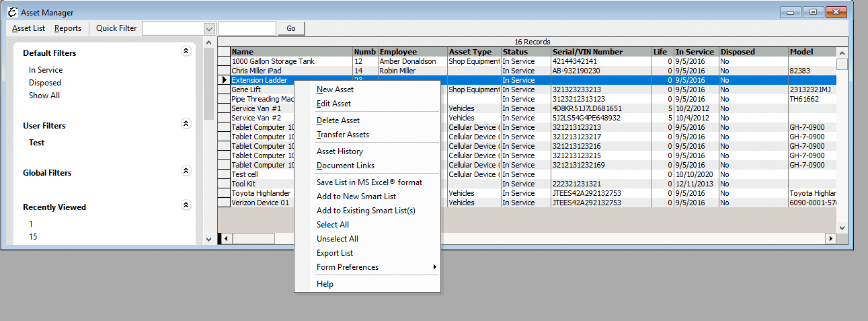Click model cell TH61662
Viewport: 868px width, 321px height.
812,99
